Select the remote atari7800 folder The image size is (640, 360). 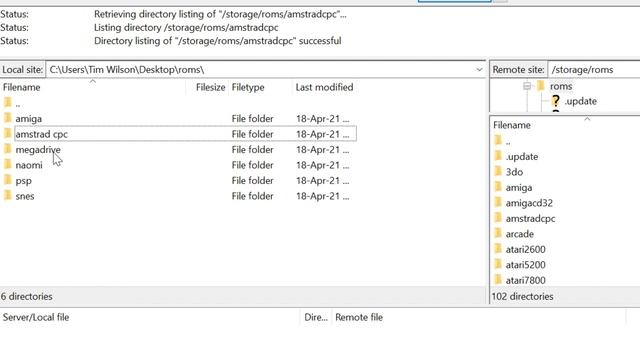pyautogui.click(x=525, y=281)
